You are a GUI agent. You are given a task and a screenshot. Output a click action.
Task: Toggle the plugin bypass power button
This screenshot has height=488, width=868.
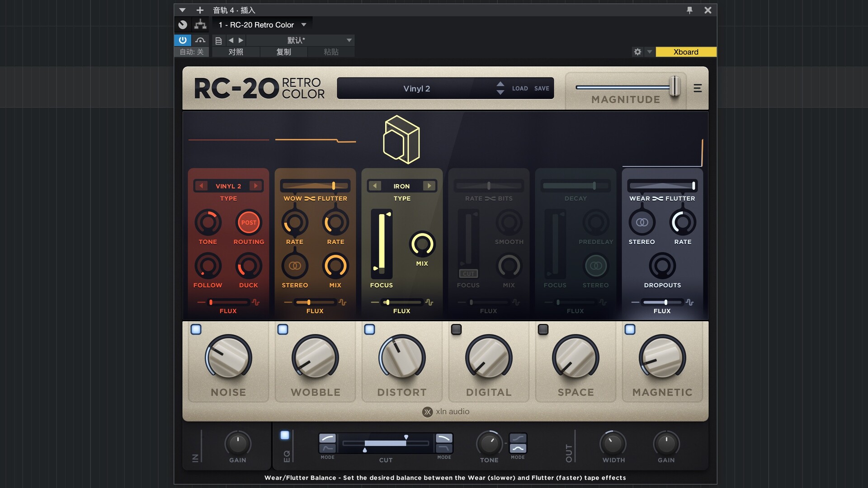tap(183, 40)
